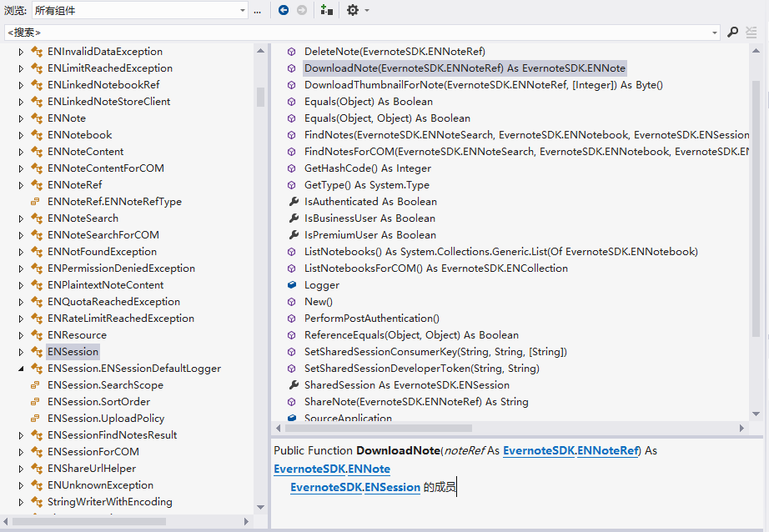Click the search magnifier icon
This screenshot has height=532, width=769.
(x=732, y=33)
